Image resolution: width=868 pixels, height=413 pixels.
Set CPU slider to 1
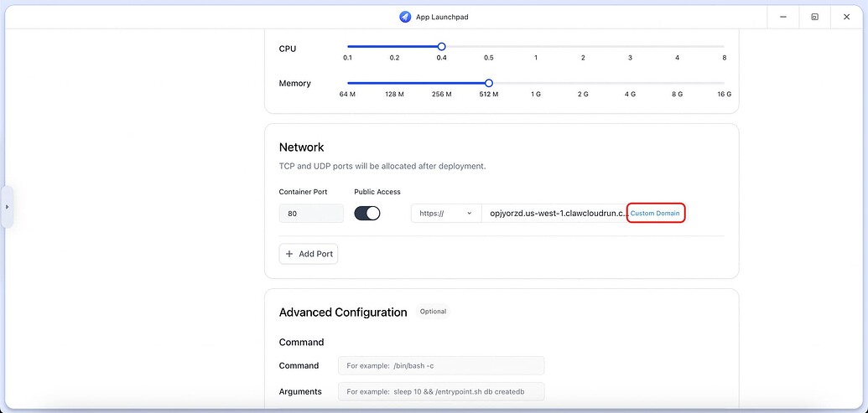pos(535,46)
